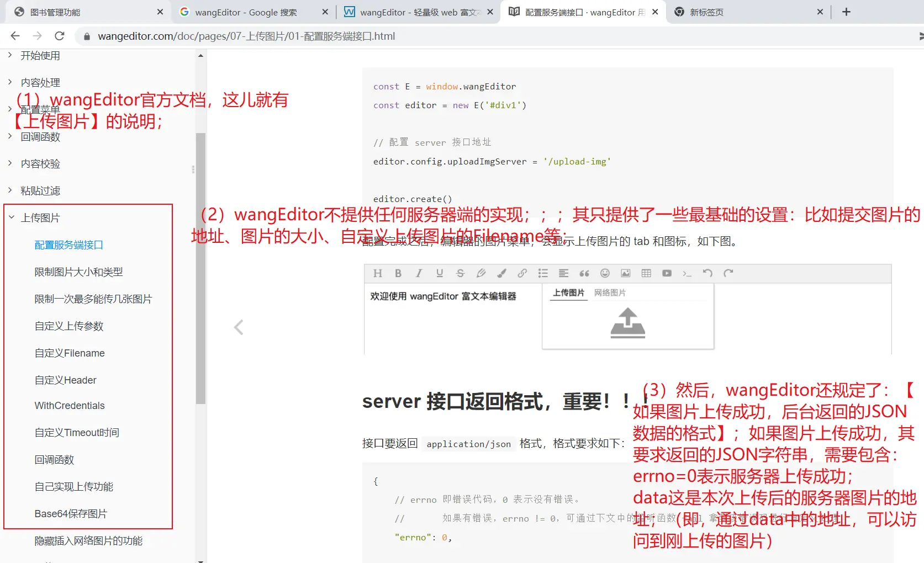Viewport: 924px width, 563px height.
Task: Click the sidebar scrollbar thumb
Action: pyautogui.click(x=200, y=268)
